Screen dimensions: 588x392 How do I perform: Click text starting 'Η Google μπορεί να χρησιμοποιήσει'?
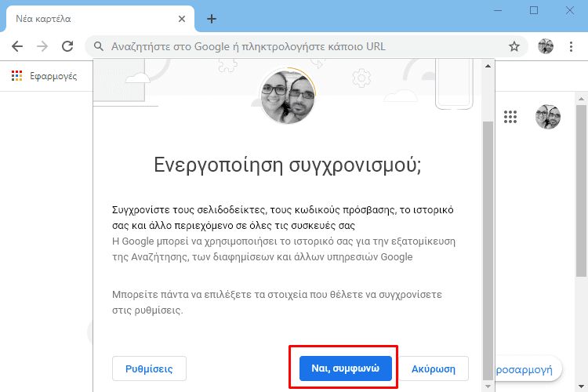284,249
